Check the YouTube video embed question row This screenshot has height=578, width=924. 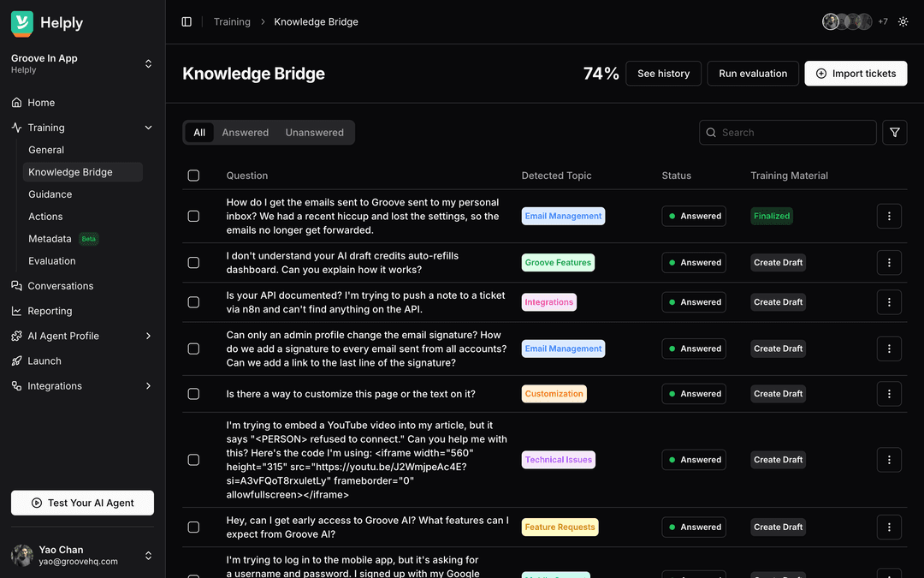click(193, 460)
